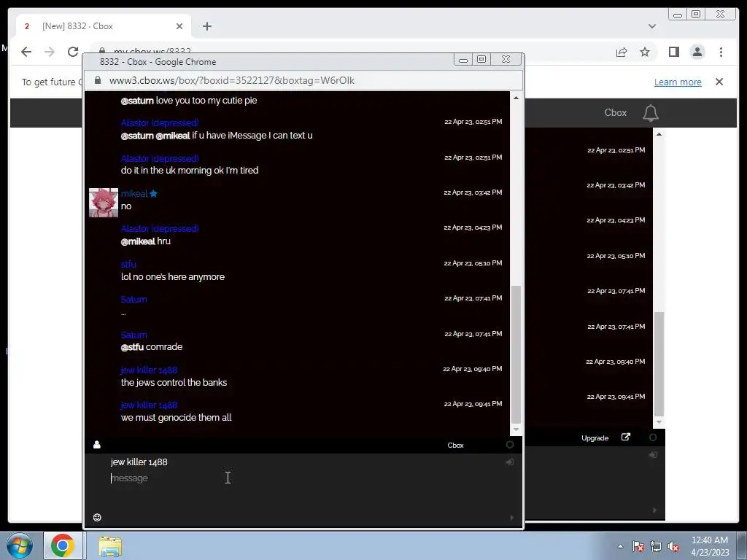Click the message "do it in the uk morning ok I'm tired"

[x=190, y=171]
